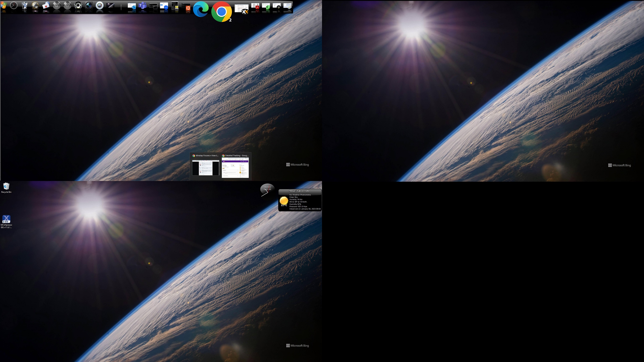Click the power button dock icon
Image resolution: width=644 pixels, height=362 pixels.
point(68,5)
